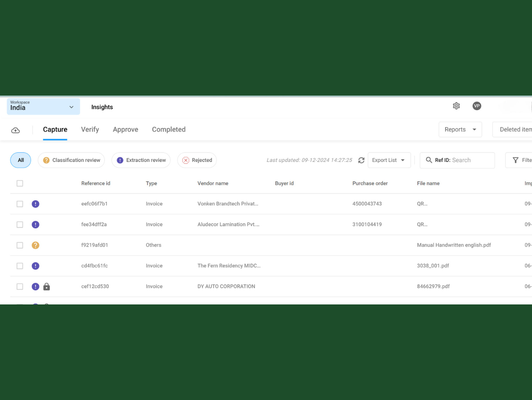
Task: Filter by Classification review
Action: (71, 160)
